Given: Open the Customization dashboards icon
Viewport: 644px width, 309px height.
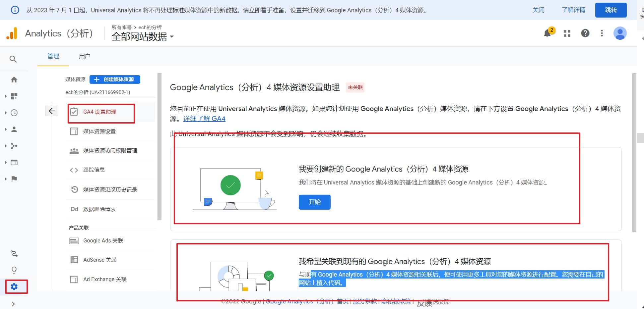Looking at the screenshot, I should pyautogui.click(x=14, y=96).
